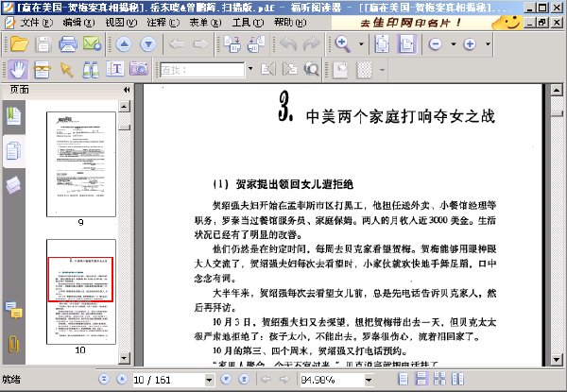Collapse the 页面 panel with double arrows

coord(127,90)
